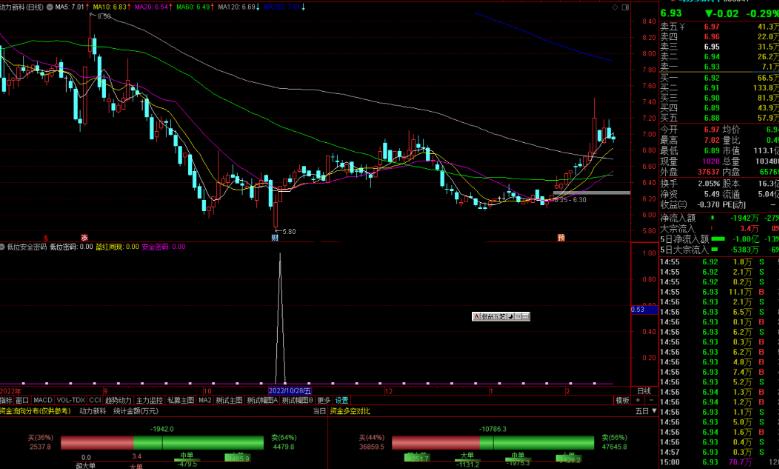Click the MA60: 6.49 legend value
The width and height of the screenshot is (779, 469).
[x=195, y=7]
